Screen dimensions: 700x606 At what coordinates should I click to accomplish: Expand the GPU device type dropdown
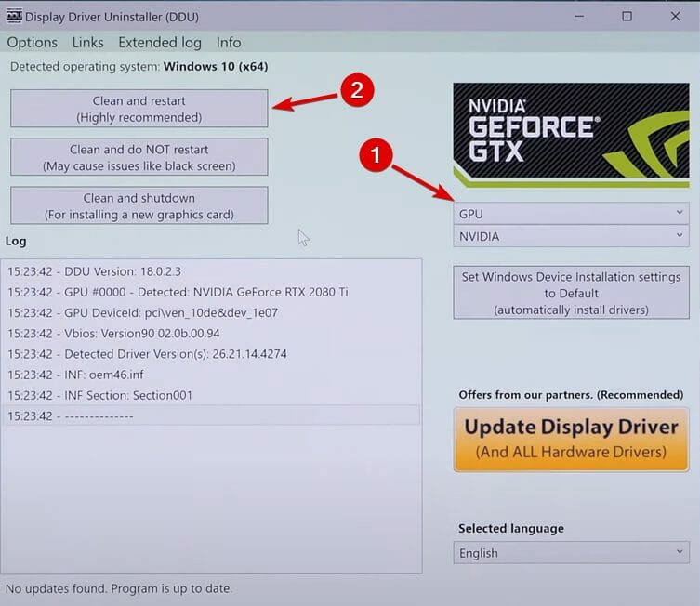[571, 214]
